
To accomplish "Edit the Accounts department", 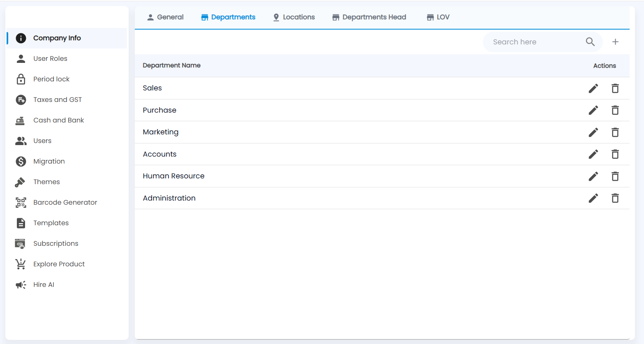I will coord(593,154).
